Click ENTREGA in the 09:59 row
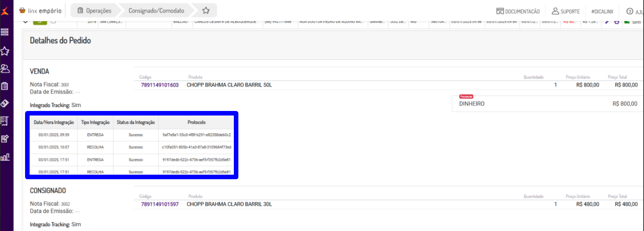The height and width of the screenshot is (231, 644). point(95,135)
